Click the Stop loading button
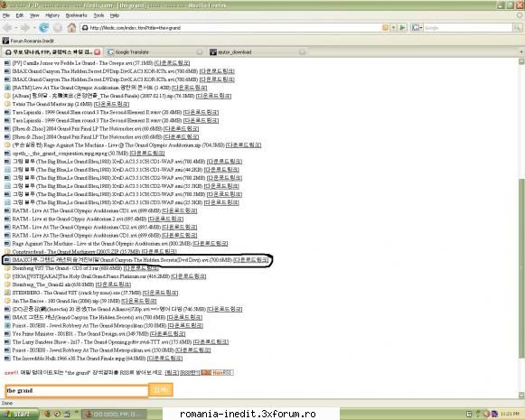 tap(58, 28)
